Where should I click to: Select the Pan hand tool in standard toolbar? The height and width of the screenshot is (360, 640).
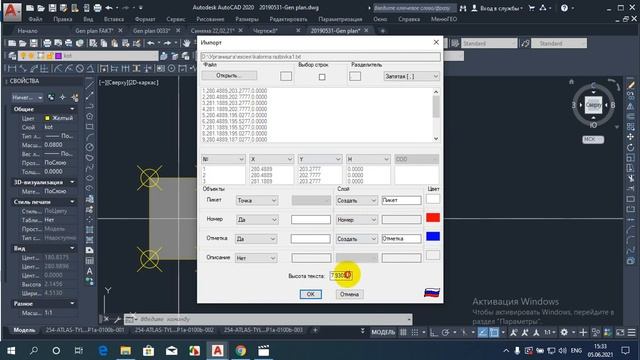pos(187,43)
